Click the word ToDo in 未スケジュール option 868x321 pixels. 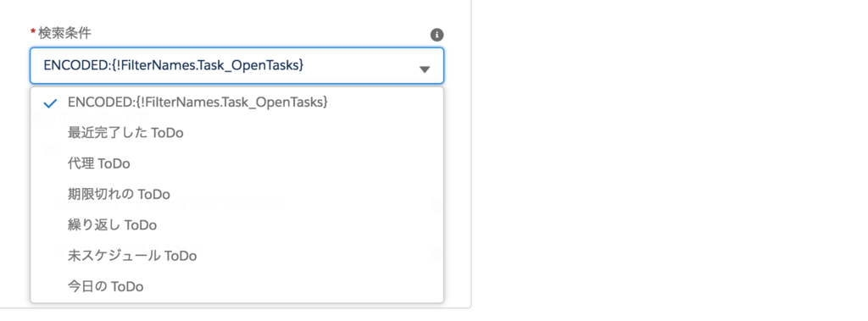181,257
